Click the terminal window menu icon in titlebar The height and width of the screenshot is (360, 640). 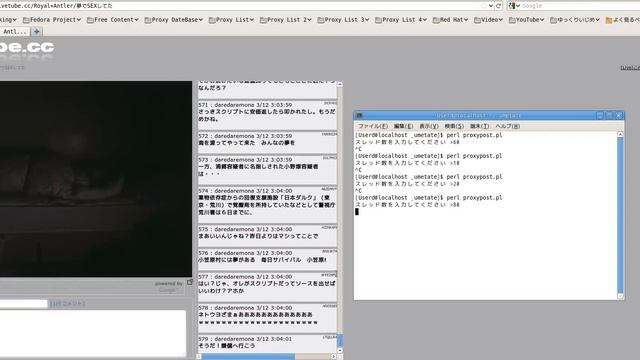(x=359, y=116)
